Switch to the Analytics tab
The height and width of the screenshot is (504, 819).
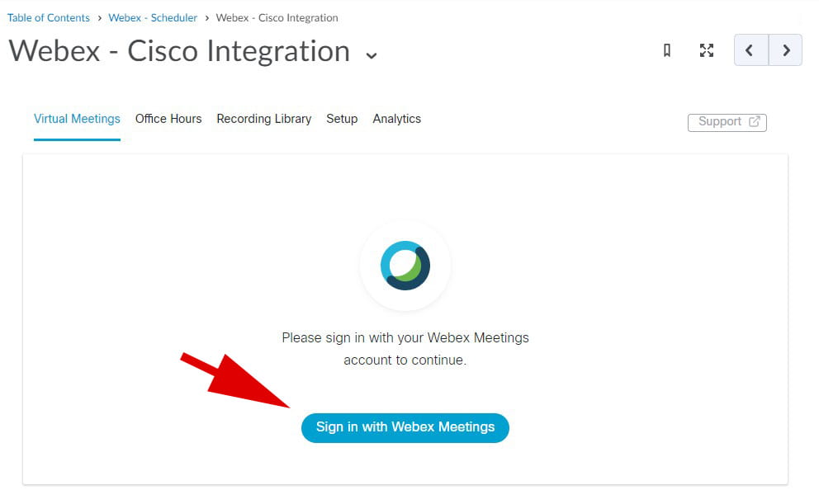[396, 119]
